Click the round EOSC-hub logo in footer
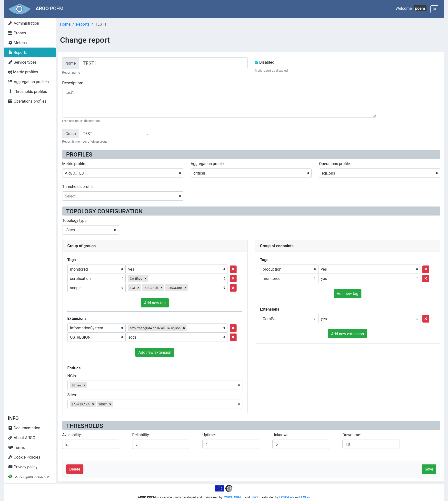The height and width of the screenshot is (501, 448). tap(229, 489)
